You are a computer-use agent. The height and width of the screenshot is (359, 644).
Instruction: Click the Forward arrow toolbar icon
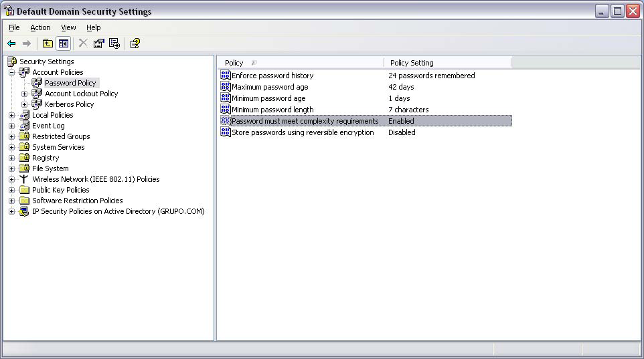coord(27,43)
